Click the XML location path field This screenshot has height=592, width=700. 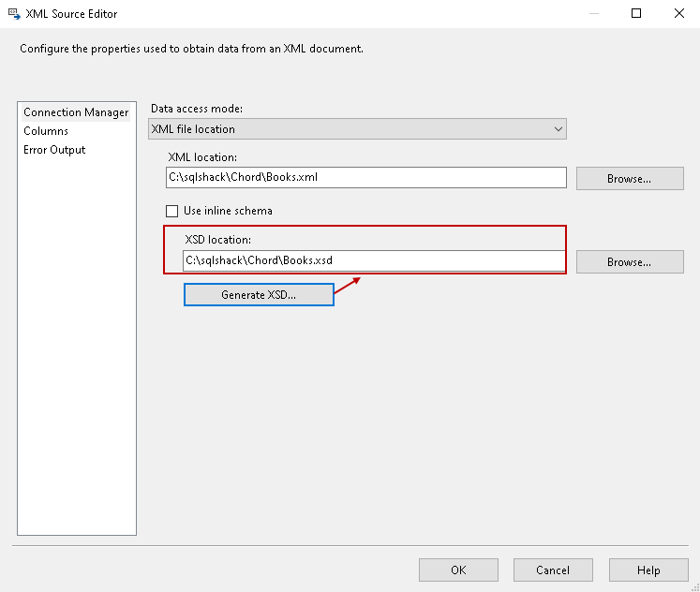(365, 177)
